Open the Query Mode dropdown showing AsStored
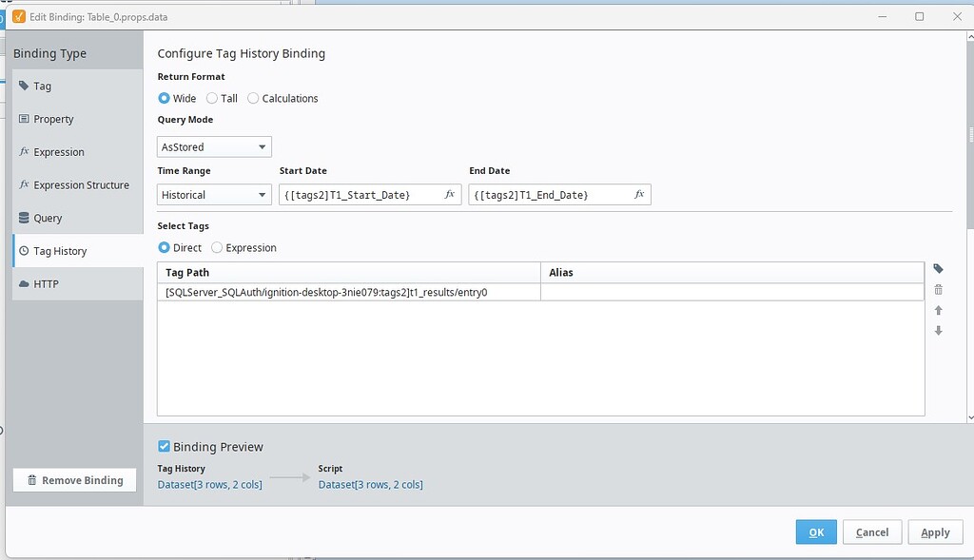Image resolution: width=974 pixels, height=560 pixels. [213, 146]
